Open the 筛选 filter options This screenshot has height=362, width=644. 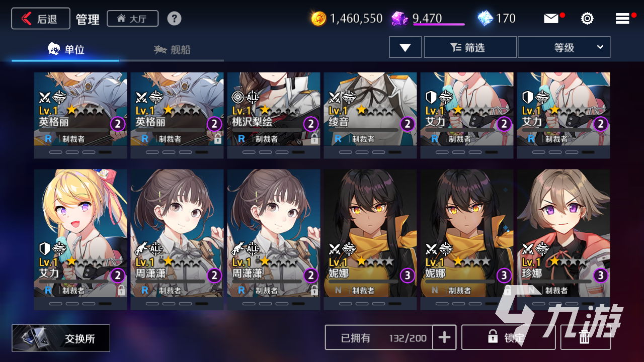470,47
